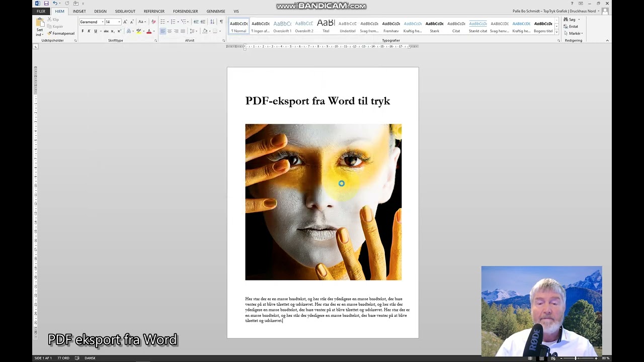
Task: Apply paragraph shading with the paint bucket
Action: [205, 31]
